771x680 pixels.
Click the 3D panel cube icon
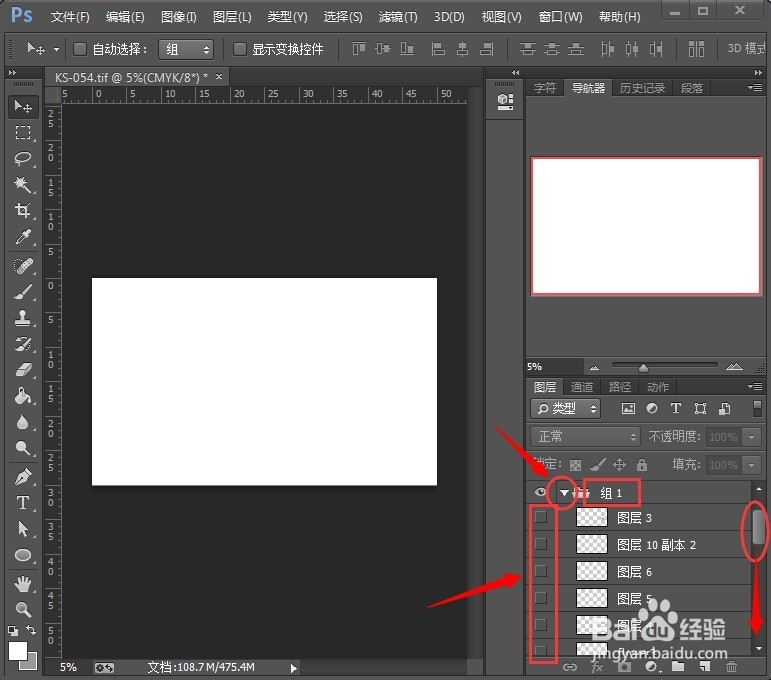pyautogui.click(x=505, y=101)
